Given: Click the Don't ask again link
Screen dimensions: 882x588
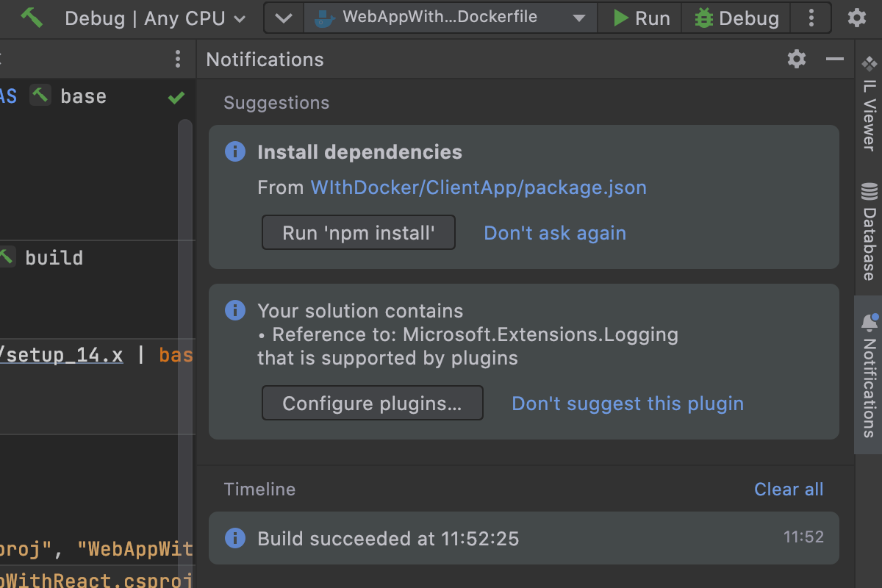Looking at the screenshot, I should coord(555,233).
